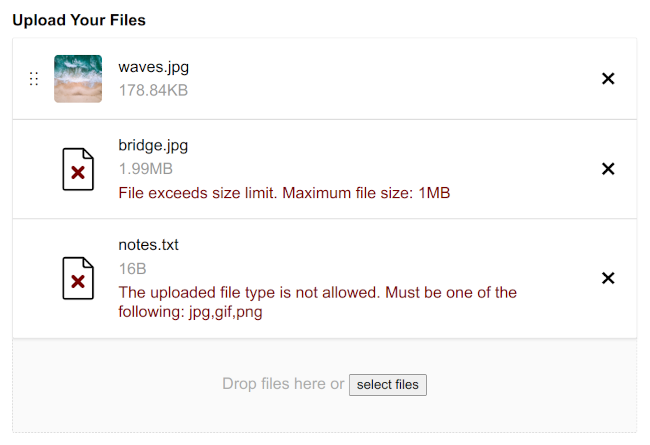Click the 'jpg,gif,png' allowed types text
Screen dimensions: 650x445
pos(226,312)
